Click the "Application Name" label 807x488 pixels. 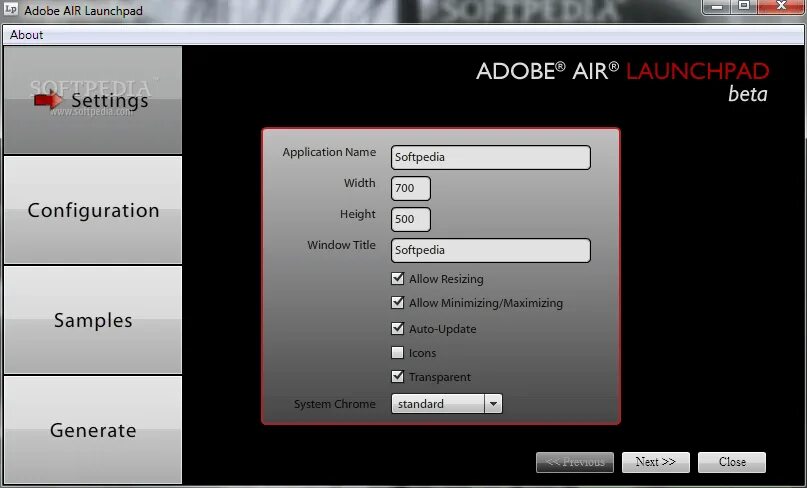(329, 152)
